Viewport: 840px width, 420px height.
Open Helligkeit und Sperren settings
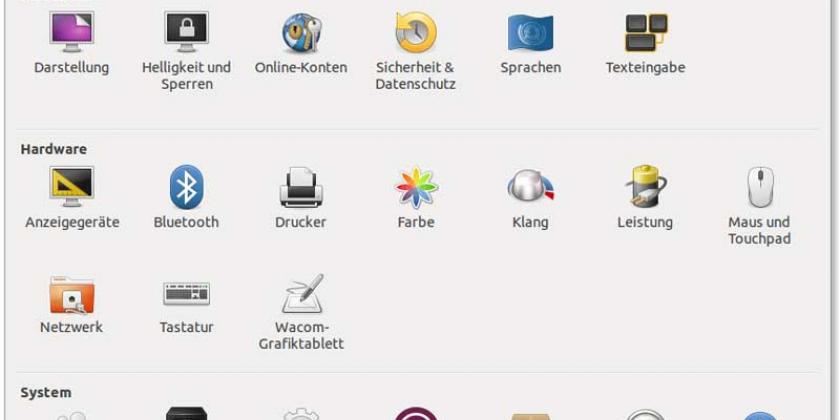point(186,33)
